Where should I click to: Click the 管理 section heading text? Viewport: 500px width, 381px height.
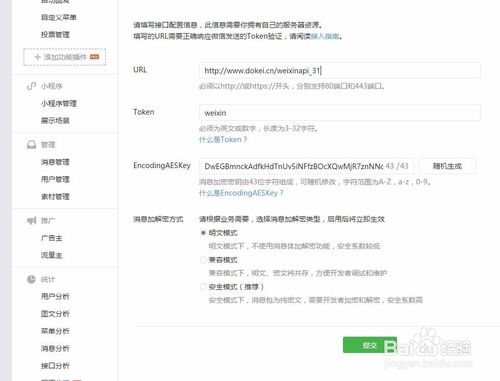[x=48, y=145]
